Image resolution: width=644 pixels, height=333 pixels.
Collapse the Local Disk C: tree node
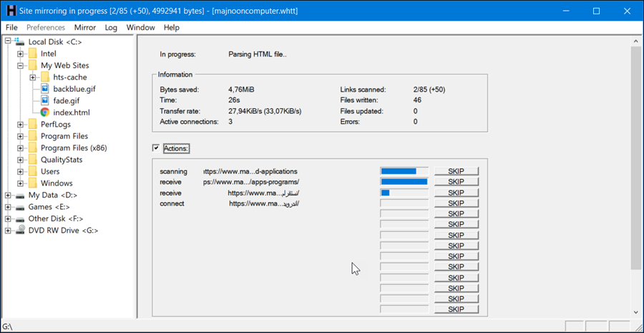pos(7,42)
